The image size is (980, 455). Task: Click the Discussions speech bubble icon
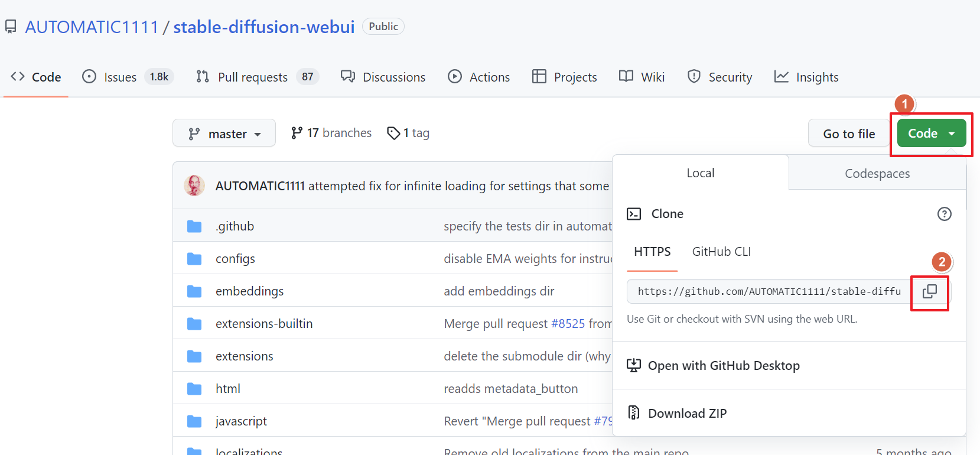(348, 76)
